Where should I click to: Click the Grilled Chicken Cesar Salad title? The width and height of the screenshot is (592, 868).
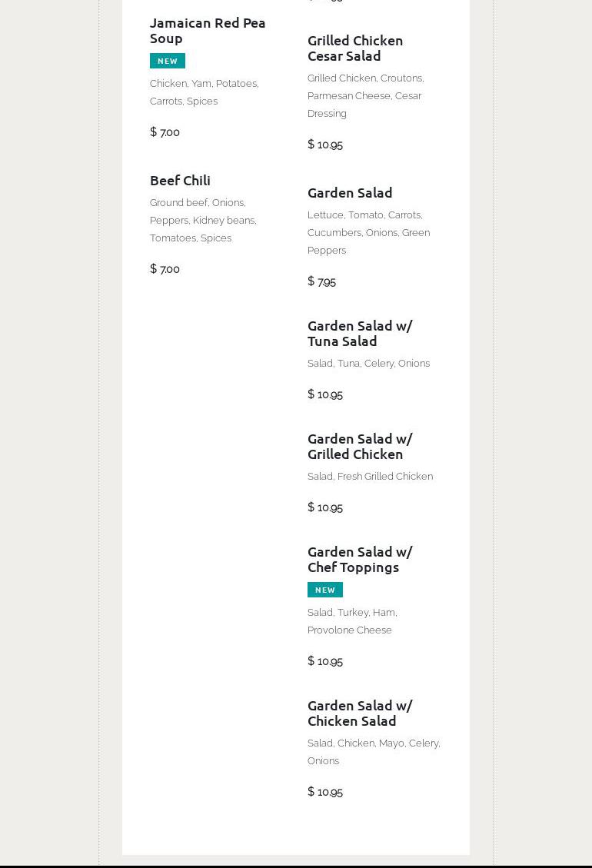(x=354, y=48)
